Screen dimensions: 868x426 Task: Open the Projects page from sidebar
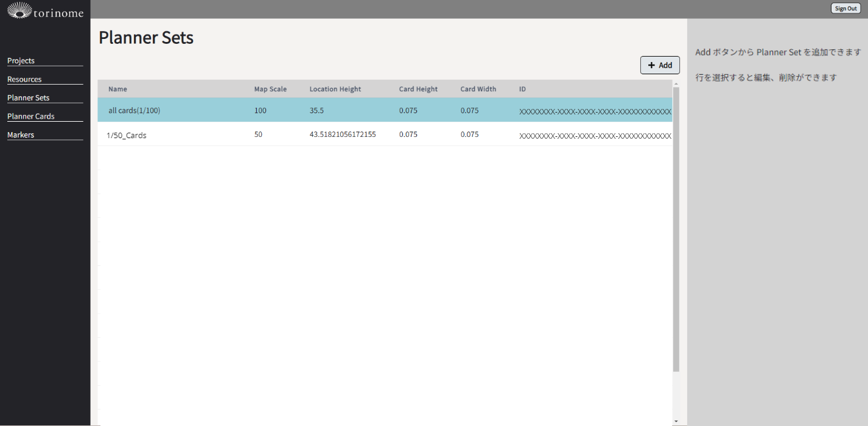click(x=21, y=61)
